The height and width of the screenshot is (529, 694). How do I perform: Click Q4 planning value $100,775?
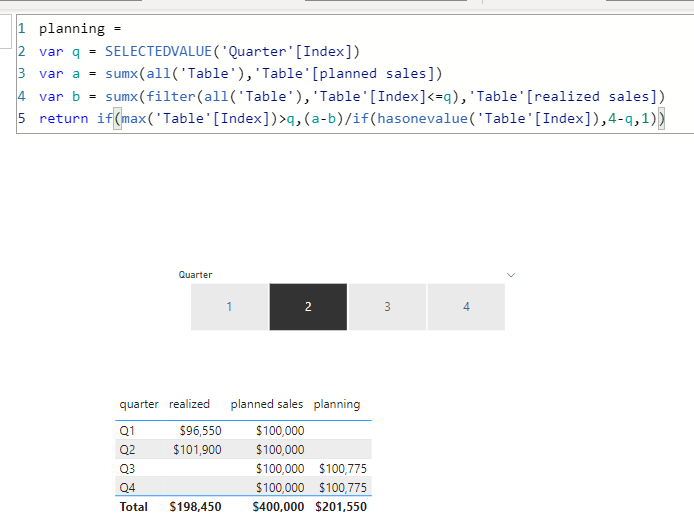point(343,488)
